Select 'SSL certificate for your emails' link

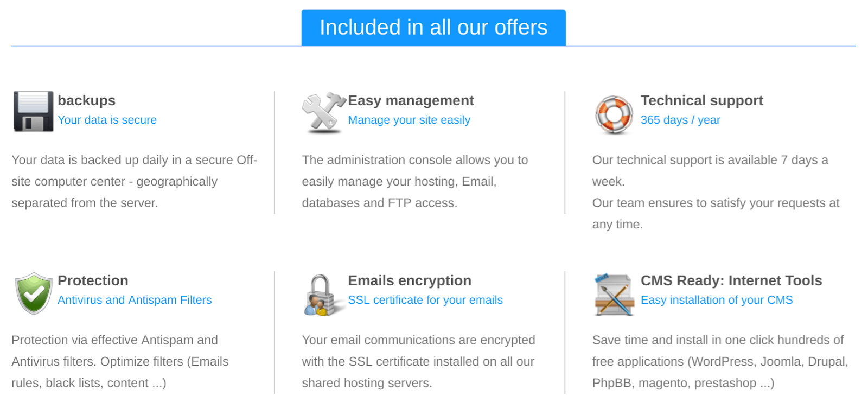coord(425,300)
